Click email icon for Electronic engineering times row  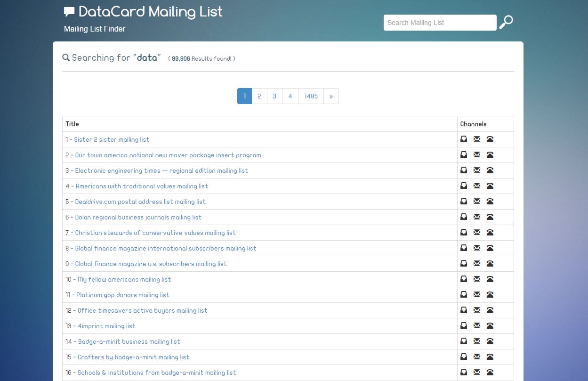coord(477,170)
